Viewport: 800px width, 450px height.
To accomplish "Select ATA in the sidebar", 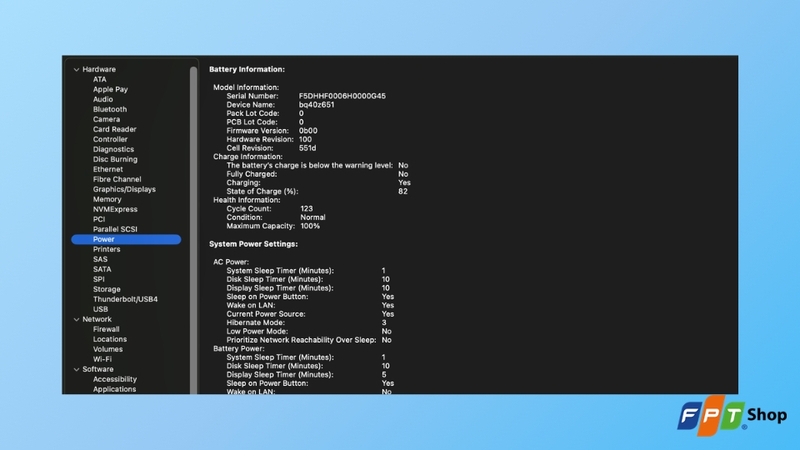I will 99,80.
